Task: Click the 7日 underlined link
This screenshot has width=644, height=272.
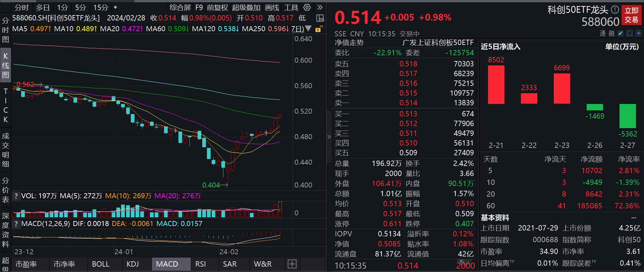Action: 298,29
